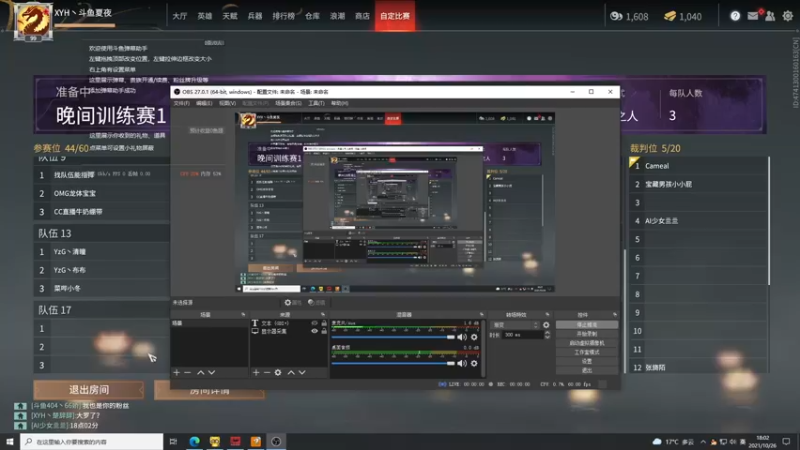Screen dimensions: 800x450
Task: Open desktop audio settings gear
Action: pyautogui.click(x=474, y=363)
